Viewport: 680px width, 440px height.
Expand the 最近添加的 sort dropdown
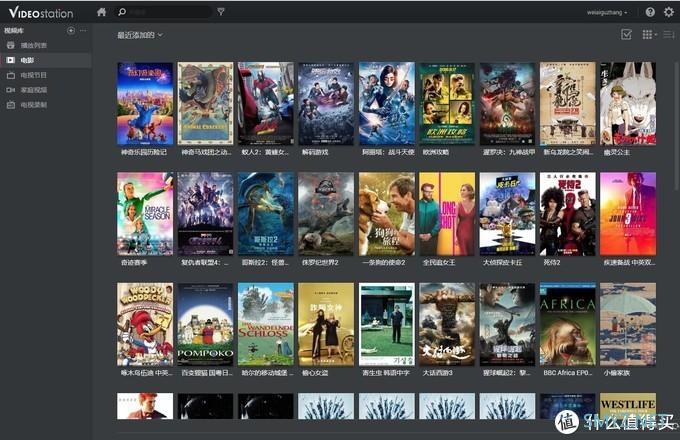[140, 35]
